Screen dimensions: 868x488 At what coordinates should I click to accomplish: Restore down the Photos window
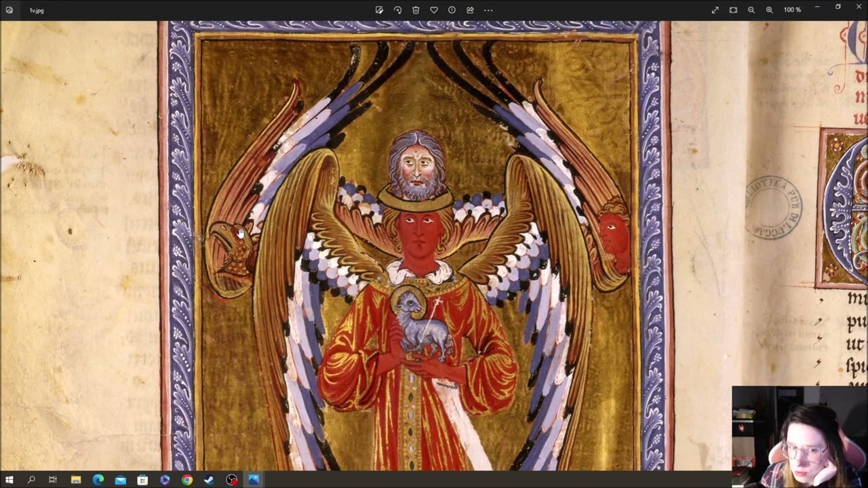838,7
